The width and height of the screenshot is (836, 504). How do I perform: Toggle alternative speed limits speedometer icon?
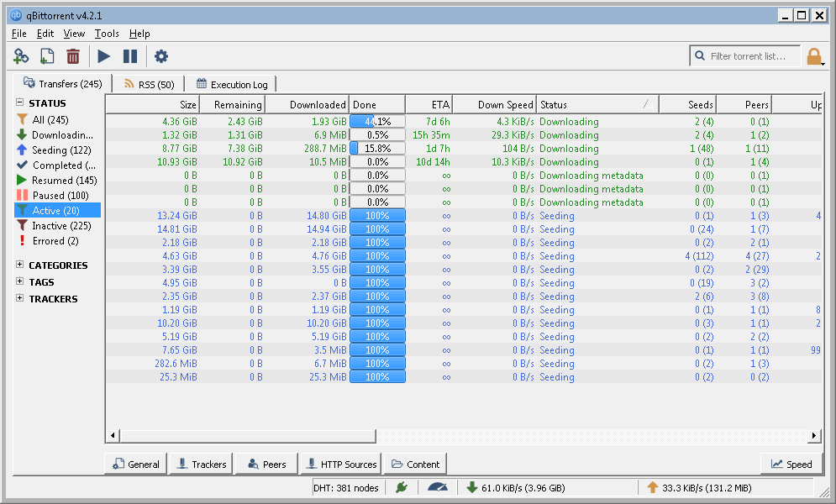(438, 487)
